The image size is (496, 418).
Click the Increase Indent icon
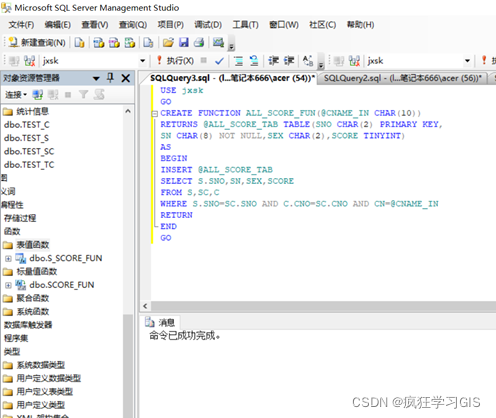tap(289, 61)
